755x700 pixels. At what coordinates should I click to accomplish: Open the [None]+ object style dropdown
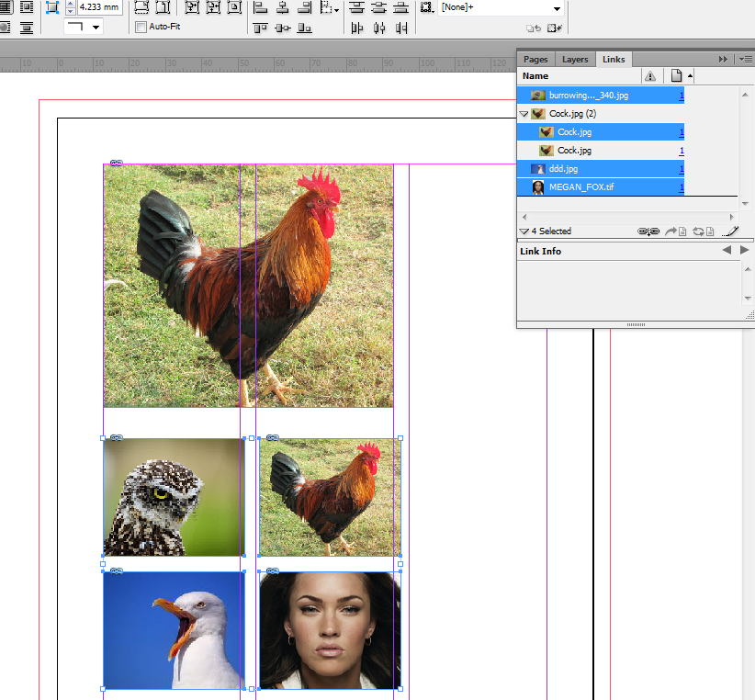[x=556, y=7]
